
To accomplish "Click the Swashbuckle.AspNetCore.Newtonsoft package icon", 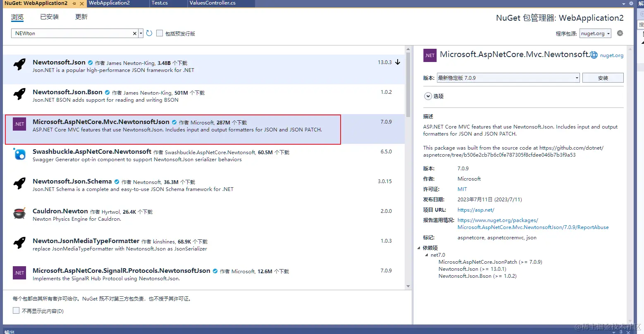I will click(19, 154).
